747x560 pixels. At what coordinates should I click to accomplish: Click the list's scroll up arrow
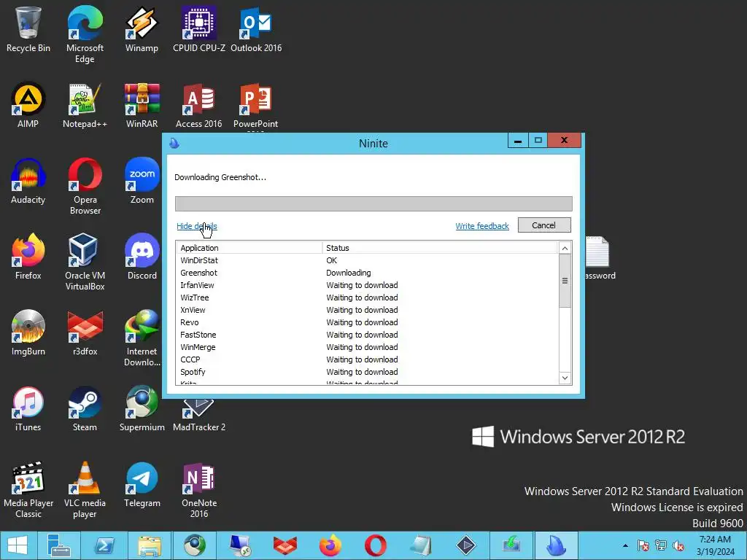[x=565, y=248]
